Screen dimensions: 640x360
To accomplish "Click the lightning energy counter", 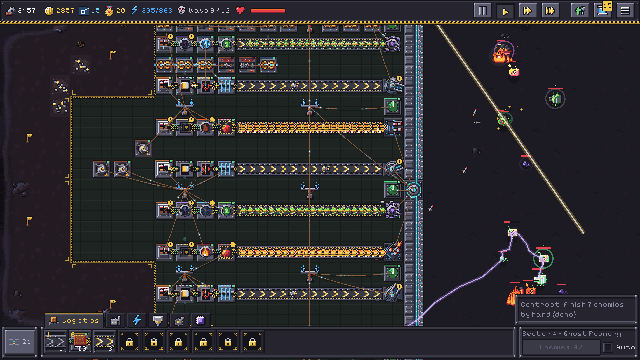I will pos(152,11).
